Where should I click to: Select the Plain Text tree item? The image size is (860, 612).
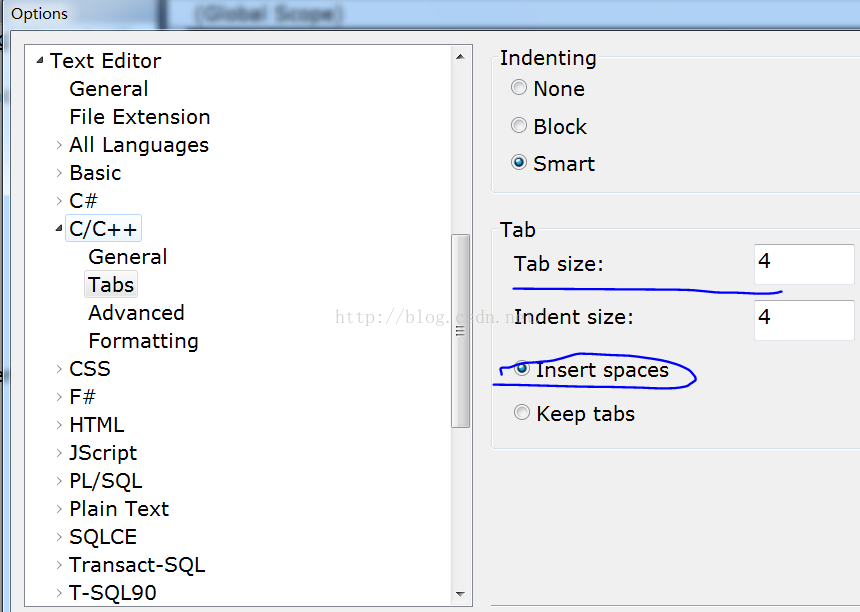(119, 509)
